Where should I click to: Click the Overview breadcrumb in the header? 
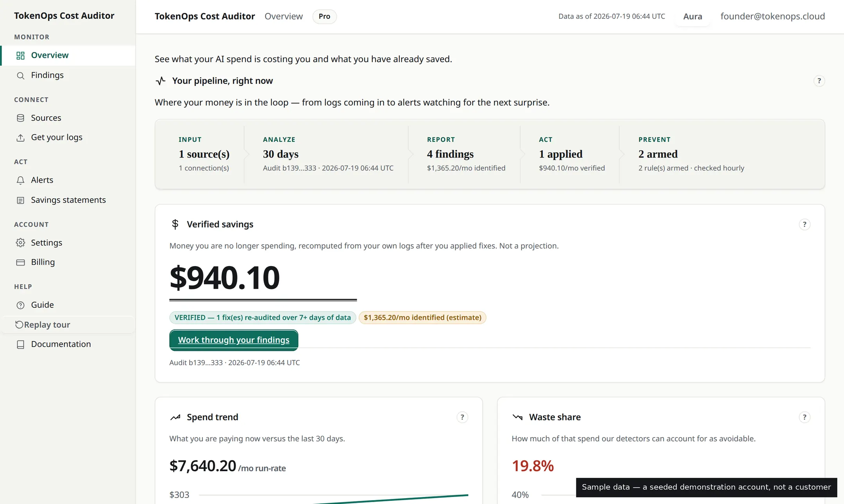point(284,16)
